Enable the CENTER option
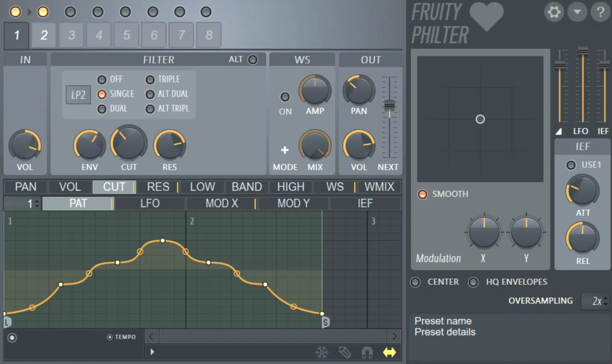The height and width of the screenshot is (364, 612). (434, 282)
